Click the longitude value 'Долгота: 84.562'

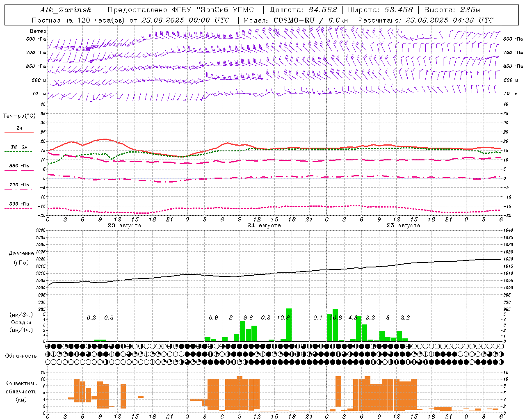coord(303,10)
